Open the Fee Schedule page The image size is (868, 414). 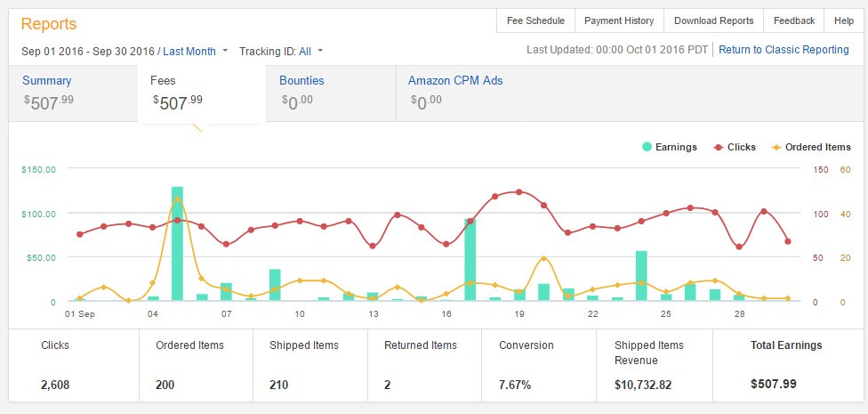536,21
